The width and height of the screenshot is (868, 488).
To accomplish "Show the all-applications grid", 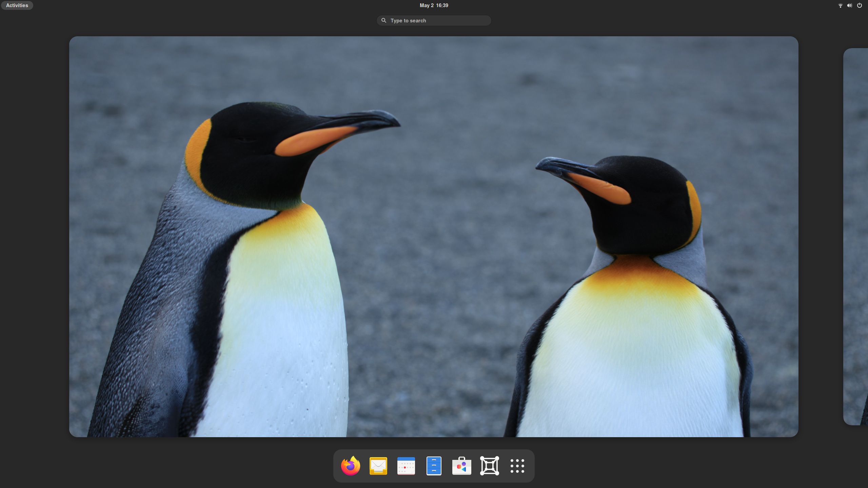I will click(517, 466).
